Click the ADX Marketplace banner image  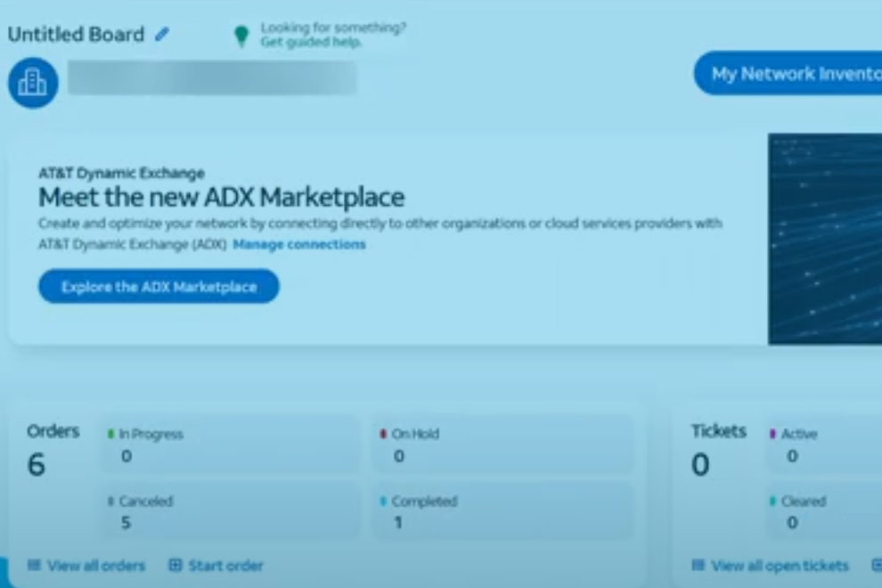[825, 239]
